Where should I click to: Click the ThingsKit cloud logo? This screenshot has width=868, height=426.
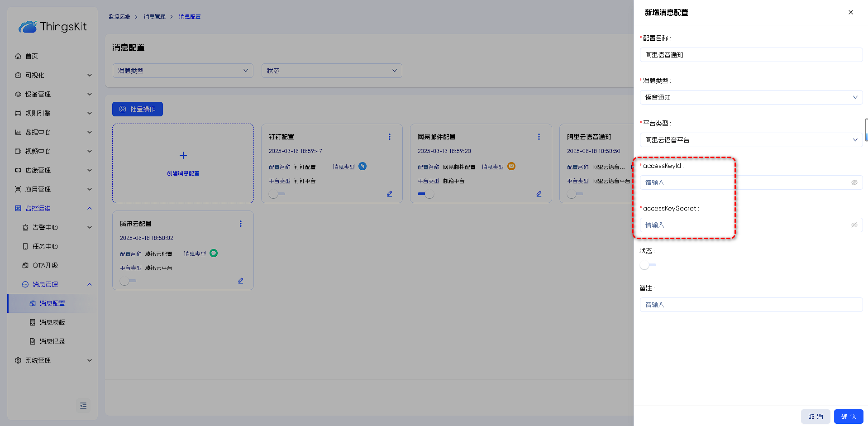28,27
